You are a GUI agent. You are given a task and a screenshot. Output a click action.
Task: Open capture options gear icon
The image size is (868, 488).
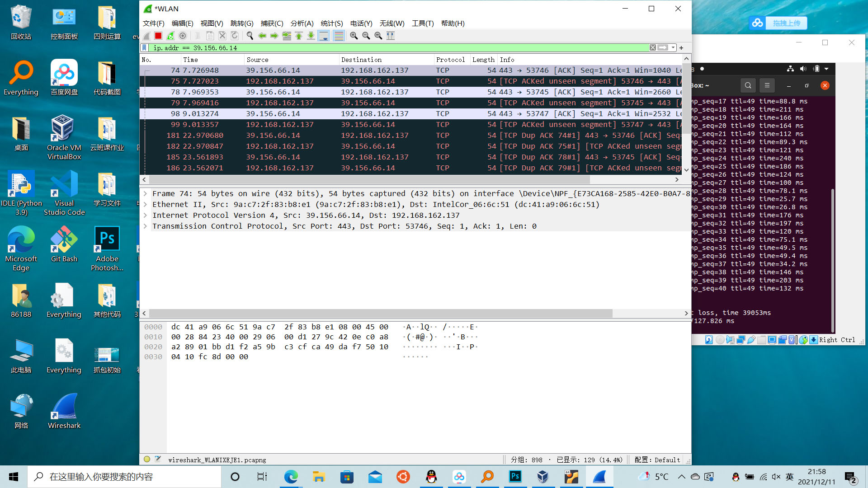[183, 36]
